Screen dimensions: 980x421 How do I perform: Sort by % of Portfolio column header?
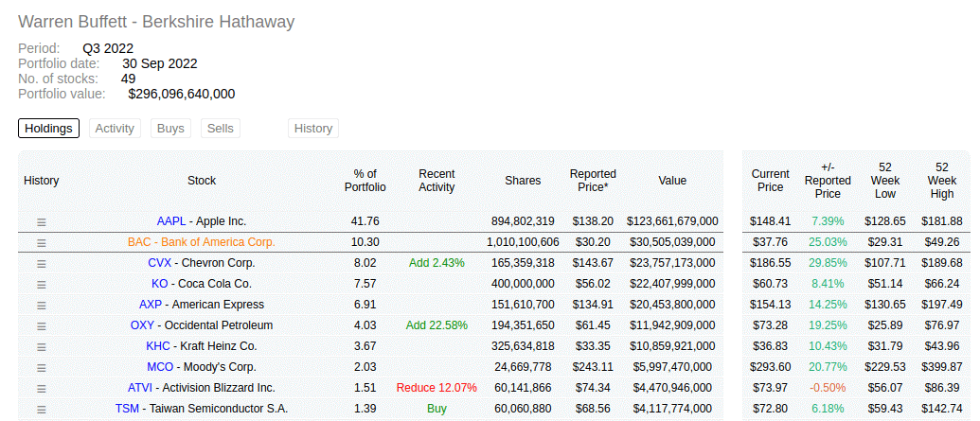(365, 181)
